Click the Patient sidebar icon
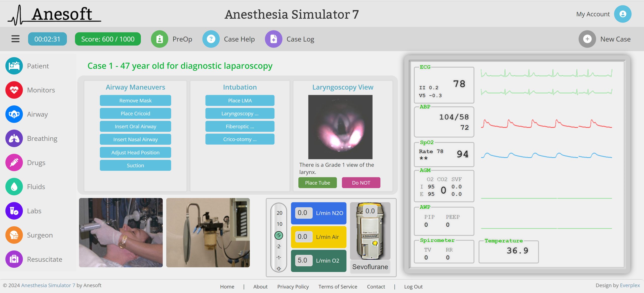The width and height of the screenshot is (644, 293). point(14,66)
